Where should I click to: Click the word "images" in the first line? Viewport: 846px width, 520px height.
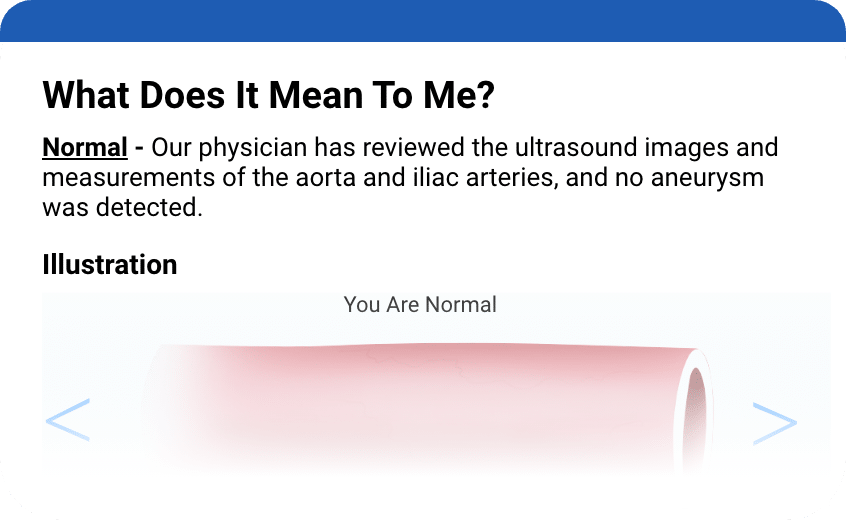pyautogui.click(x=691, y=149)
